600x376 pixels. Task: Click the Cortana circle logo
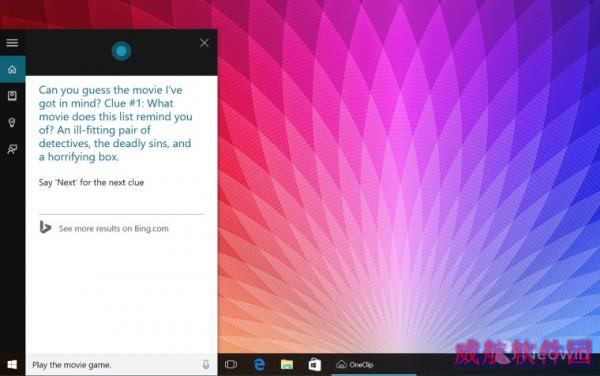(x=122, y=51)
